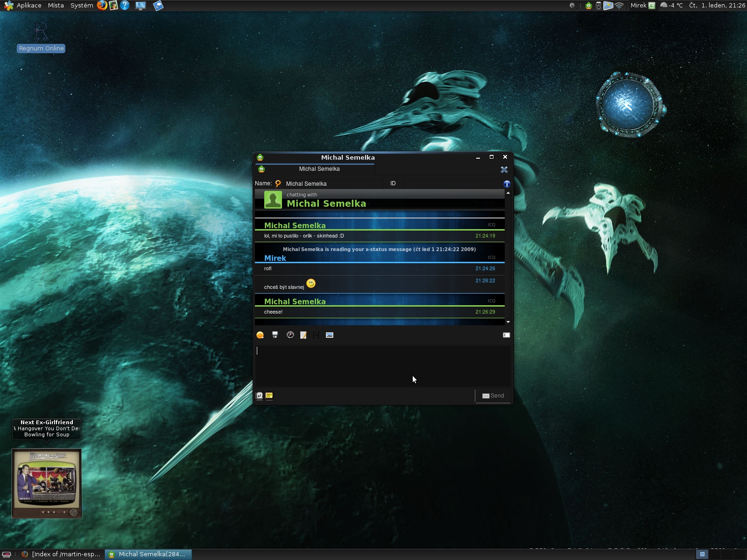The height and width of the screenshot is (560, 747).
Task: Click the status icon beside Name label
Action: point(278,184)
